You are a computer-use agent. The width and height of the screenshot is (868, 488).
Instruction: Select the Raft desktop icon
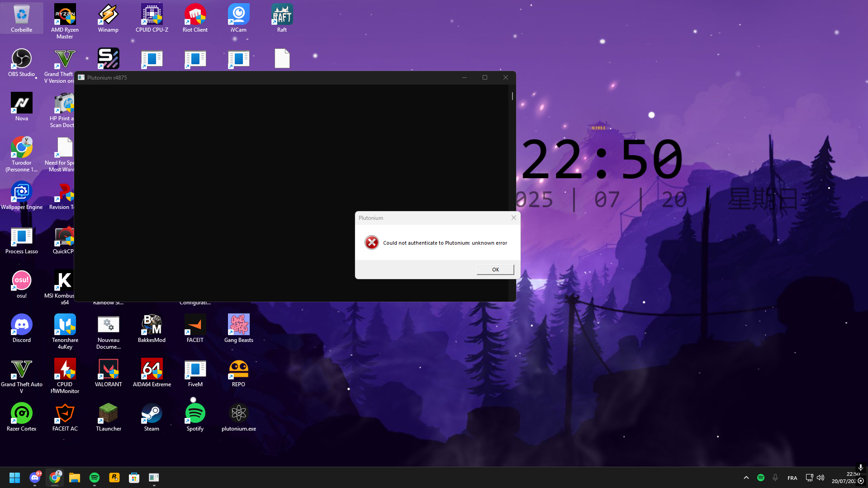[282, 19]
